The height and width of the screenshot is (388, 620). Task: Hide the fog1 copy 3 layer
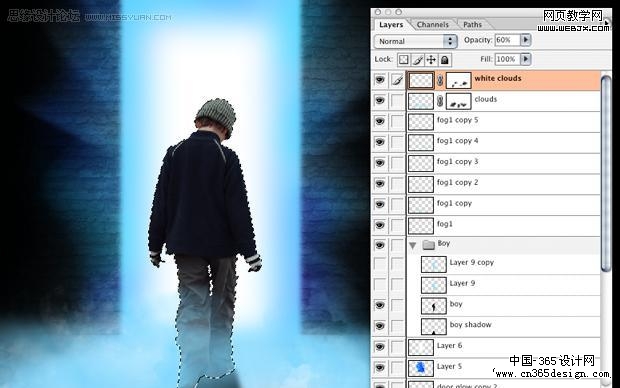[x=380, y=163]
